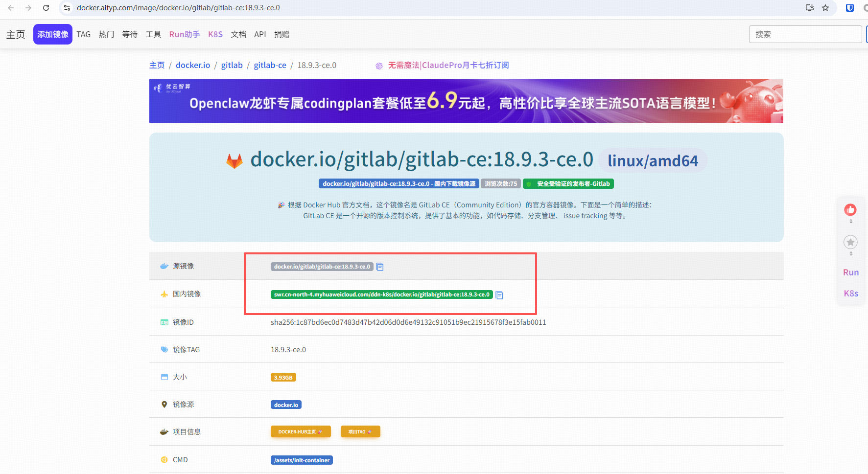Image resolution: width=868 pixels, height=474 pixels.
Task: Click the gray source image name badge
Action: pos(322,267)
